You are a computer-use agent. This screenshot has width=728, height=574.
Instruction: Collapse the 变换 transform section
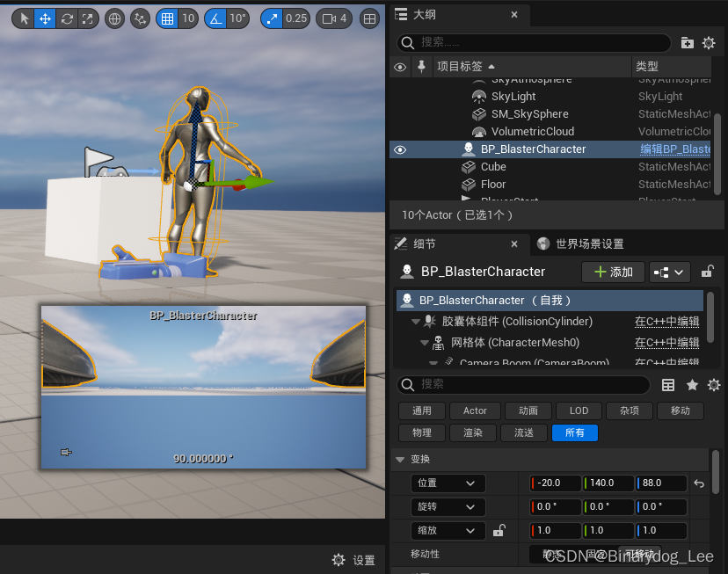pos(400,460)
